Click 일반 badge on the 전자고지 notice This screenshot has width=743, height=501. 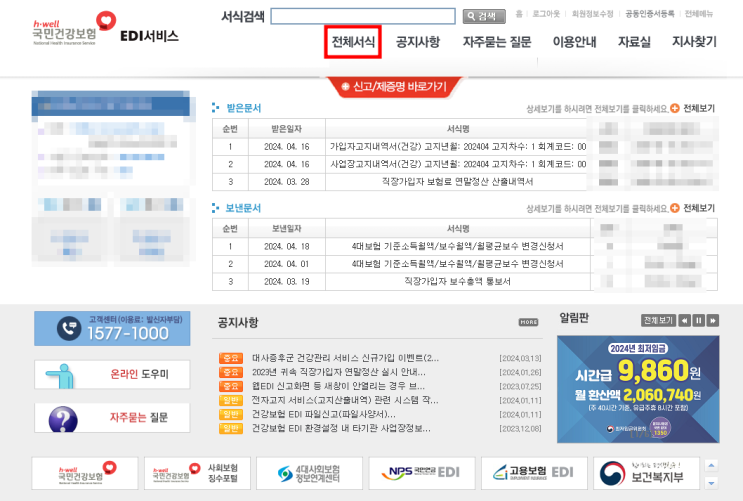(x=231, y=400)
